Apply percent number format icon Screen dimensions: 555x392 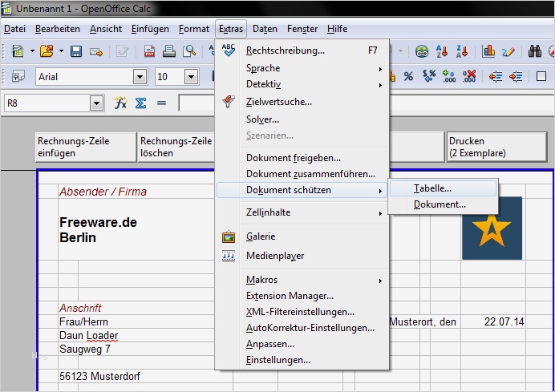[408, 76]
